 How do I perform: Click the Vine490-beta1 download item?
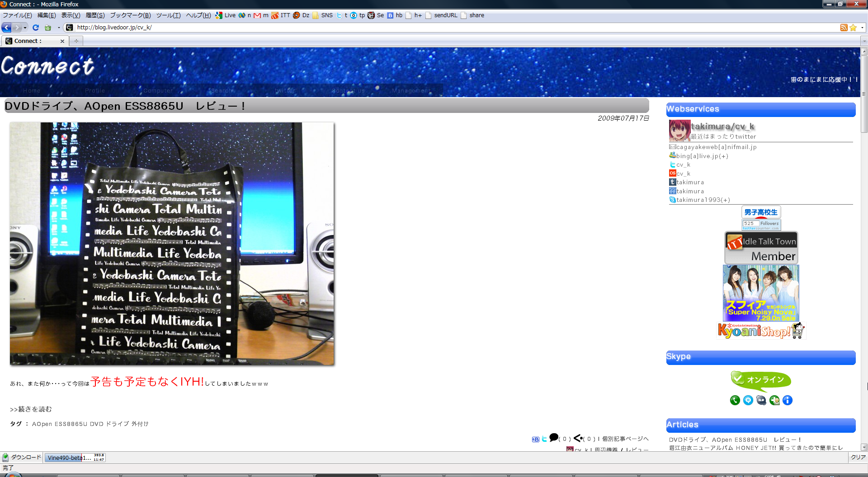click(75, 458)
